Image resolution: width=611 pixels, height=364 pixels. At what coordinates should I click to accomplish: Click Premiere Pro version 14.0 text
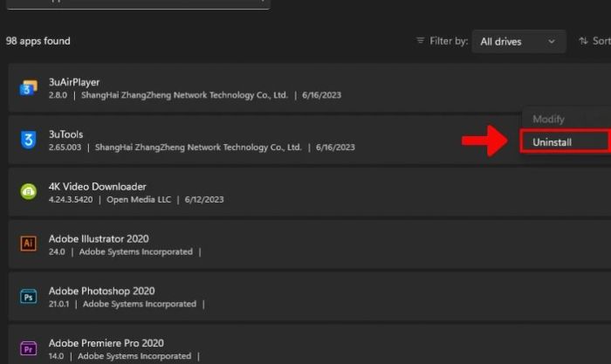click(x=56, y=356)
